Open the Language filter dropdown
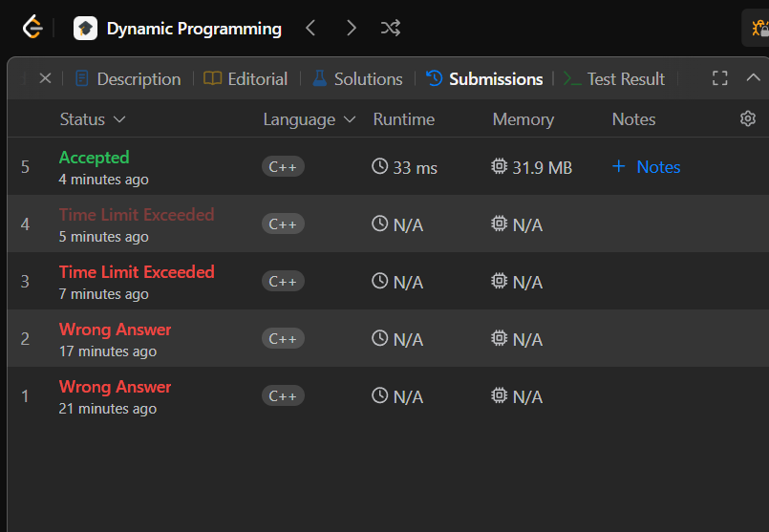 [310, 119]
